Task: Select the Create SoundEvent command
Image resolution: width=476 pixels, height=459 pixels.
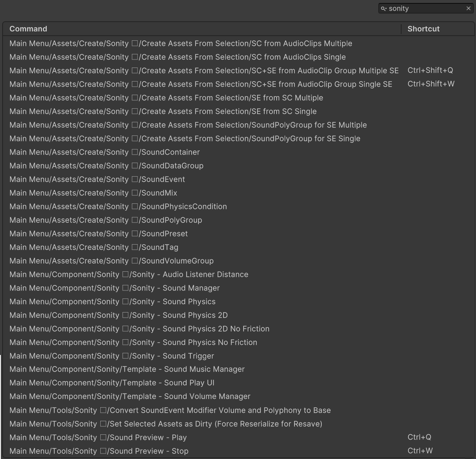Action: click(x=238, y=179)
